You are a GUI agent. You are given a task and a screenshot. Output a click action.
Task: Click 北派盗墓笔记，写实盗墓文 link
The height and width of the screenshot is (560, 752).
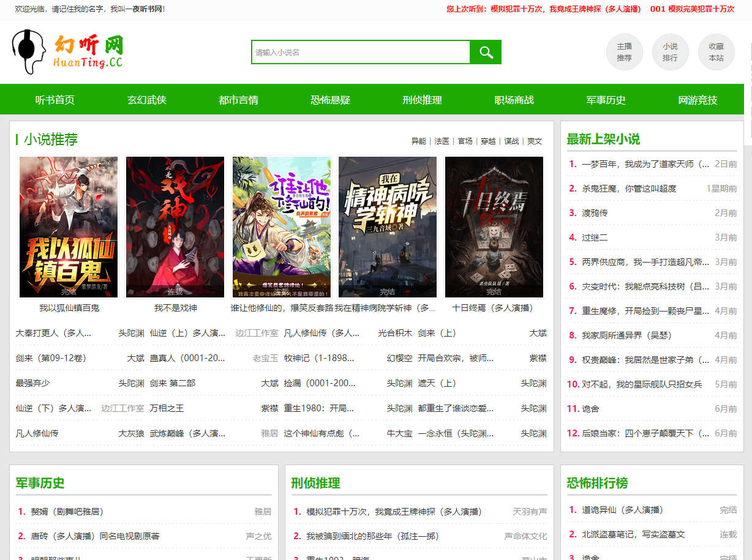[633, 534]
